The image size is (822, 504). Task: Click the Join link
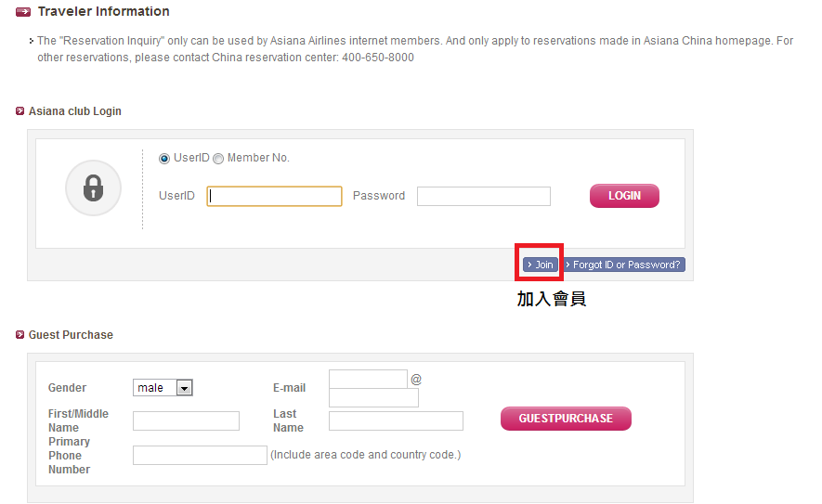point(541,265)
